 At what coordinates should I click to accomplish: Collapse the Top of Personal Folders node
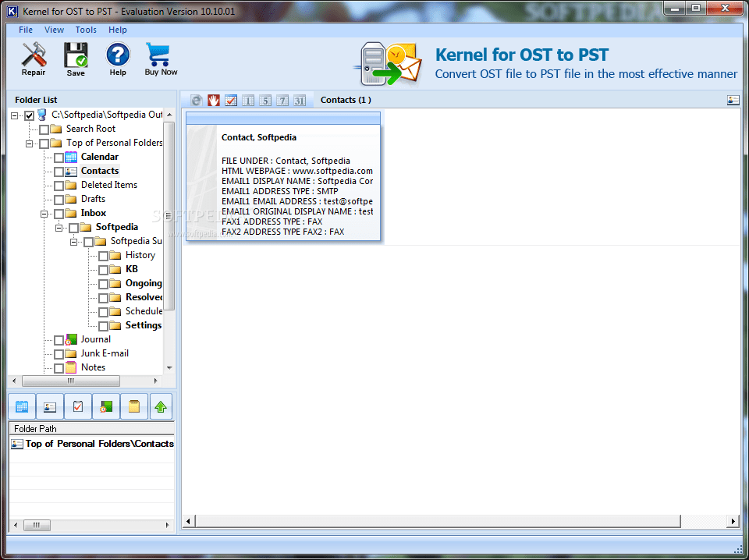[29, 144]
